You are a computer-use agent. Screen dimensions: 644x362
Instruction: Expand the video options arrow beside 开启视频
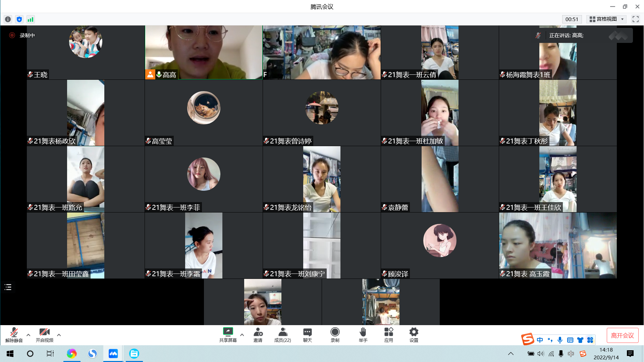click(x=59, y=335)
